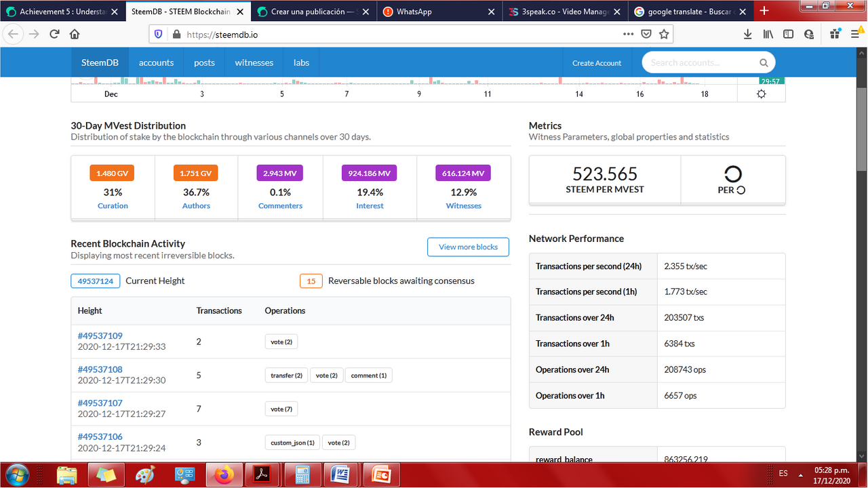Open PowerPoint from the taskbar
Screen dimensions: 868x488
click(380, 474)
